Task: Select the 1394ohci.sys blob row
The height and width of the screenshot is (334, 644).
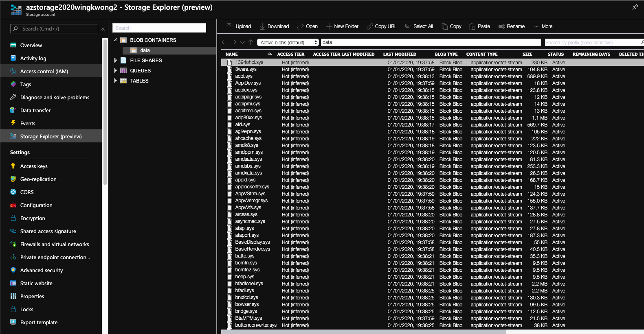Action: 432,63
